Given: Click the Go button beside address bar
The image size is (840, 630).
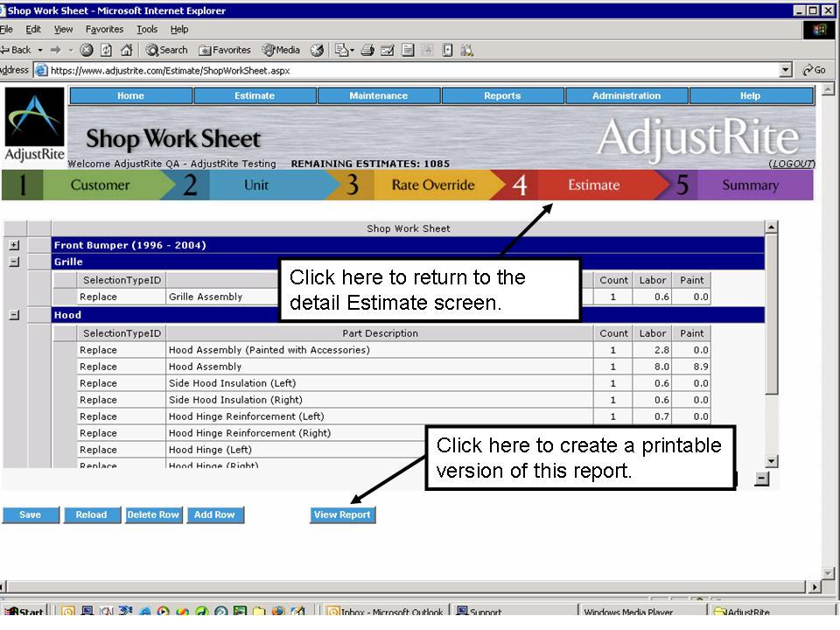Looking at the screenshot, I should [815, 70].
